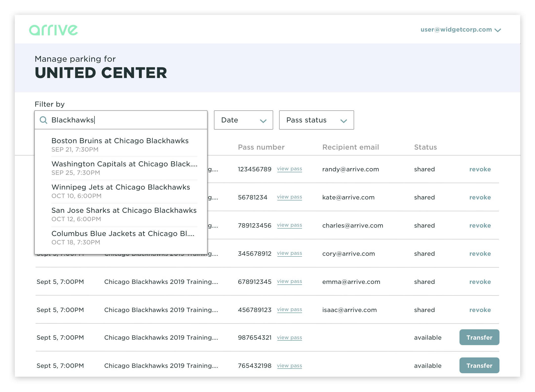This screenshot has width=535, height=392.
Task: Select Washington Capitals at Chicago suggestion
Action: 124,168
